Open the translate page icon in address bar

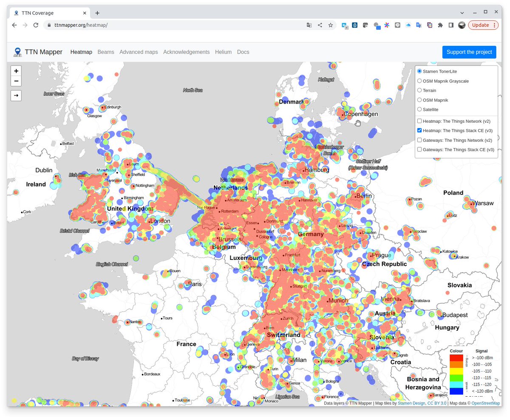(309, 25)
